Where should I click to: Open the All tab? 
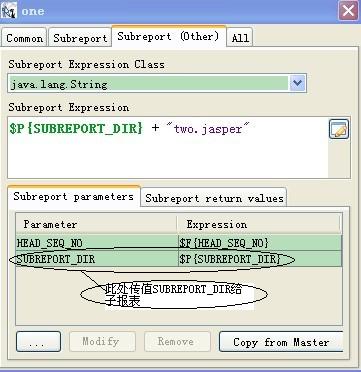(240, 38)
